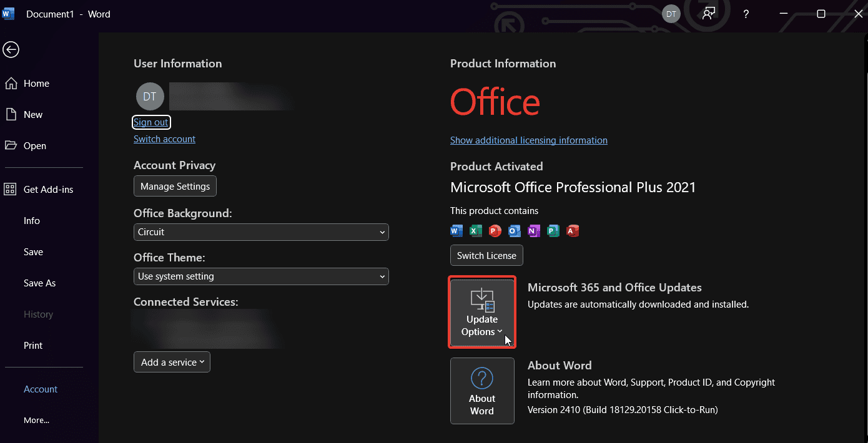Expand the Add a service dropdown
868x443 pixels.
point(172,362)
